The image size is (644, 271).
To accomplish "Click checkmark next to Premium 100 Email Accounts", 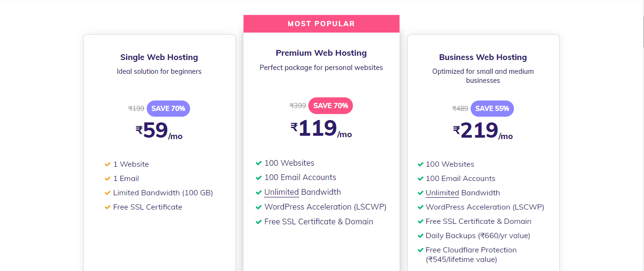I will tap(259, 178).
